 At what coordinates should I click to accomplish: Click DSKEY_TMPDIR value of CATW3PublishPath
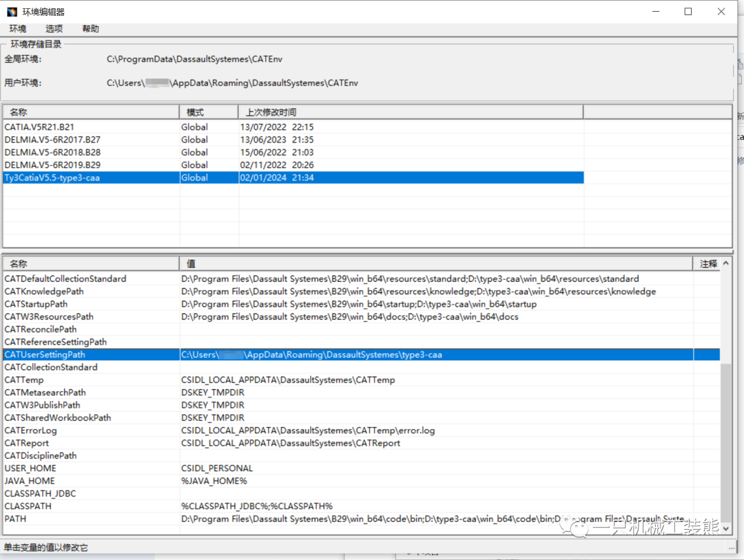[213, 405]
